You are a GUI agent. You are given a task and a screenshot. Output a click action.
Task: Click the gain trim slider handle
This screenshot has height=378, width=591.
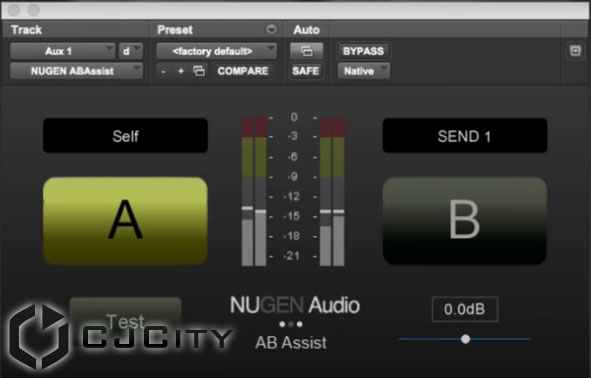click(465, 339)
